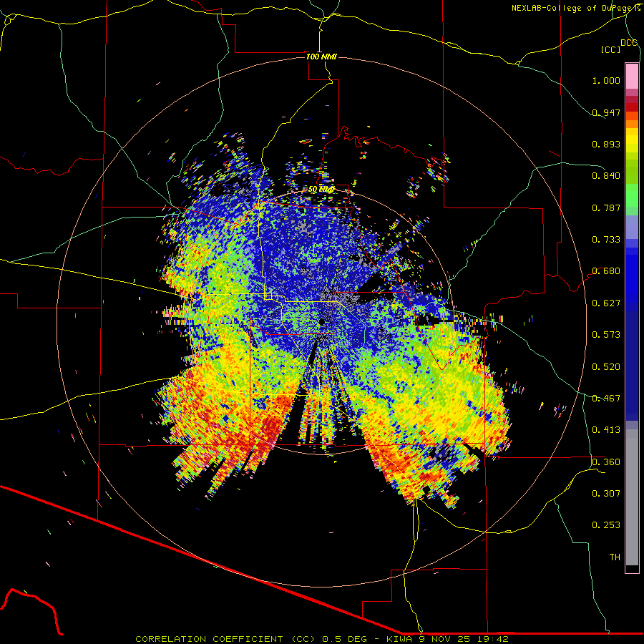Click the 0.680 scale value
644x644 pixels.
tap(606, 271)
